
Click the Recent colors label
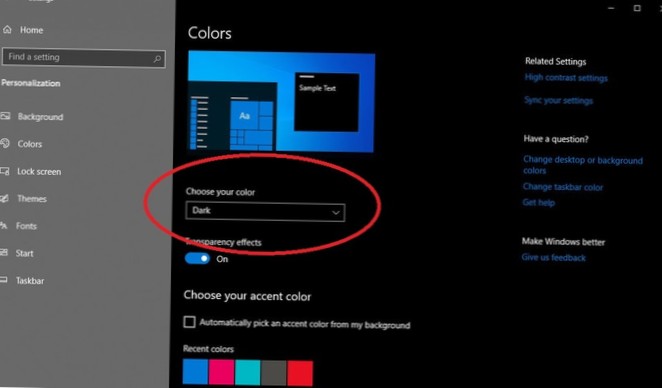pyautogui.click(x=208, y=349)
